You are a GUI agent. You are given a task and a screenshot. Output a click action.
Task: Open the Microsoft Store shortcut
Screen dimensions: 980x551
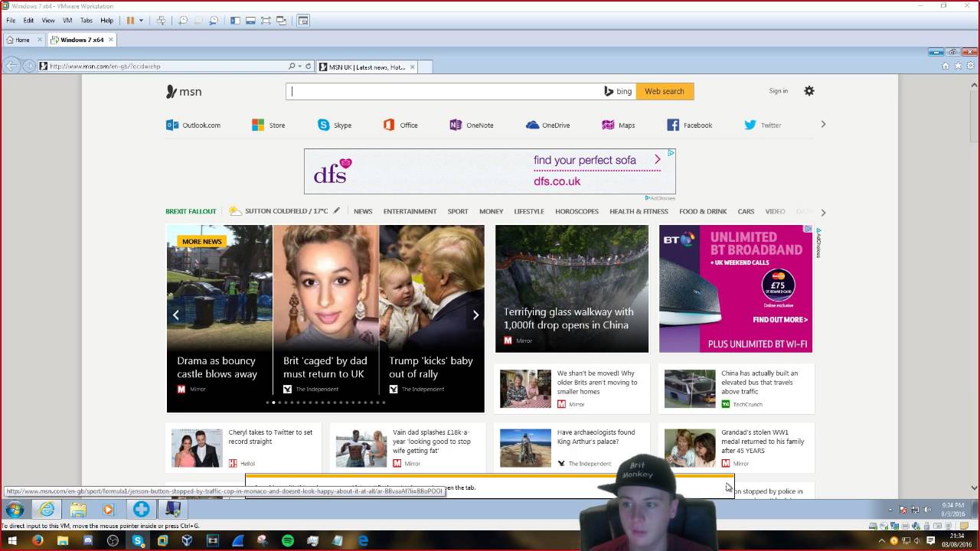click(x=268, y=125)
